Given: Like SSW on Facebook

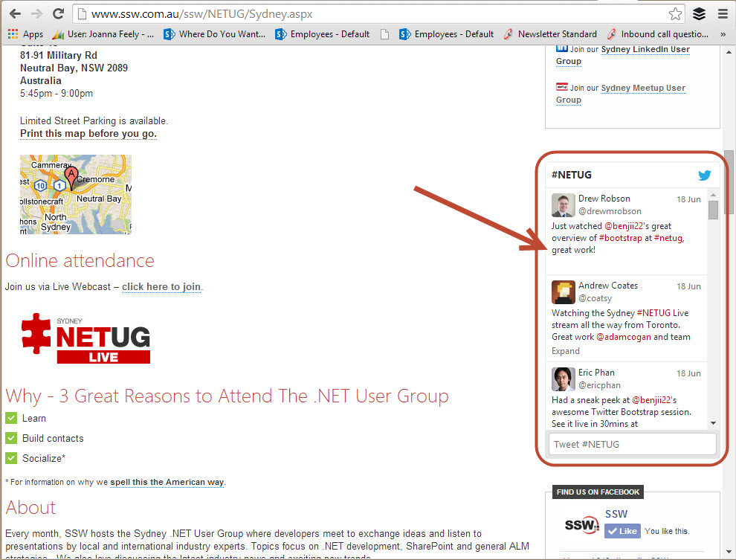Looking at the screenshot, I should click(x=622, y=531).
